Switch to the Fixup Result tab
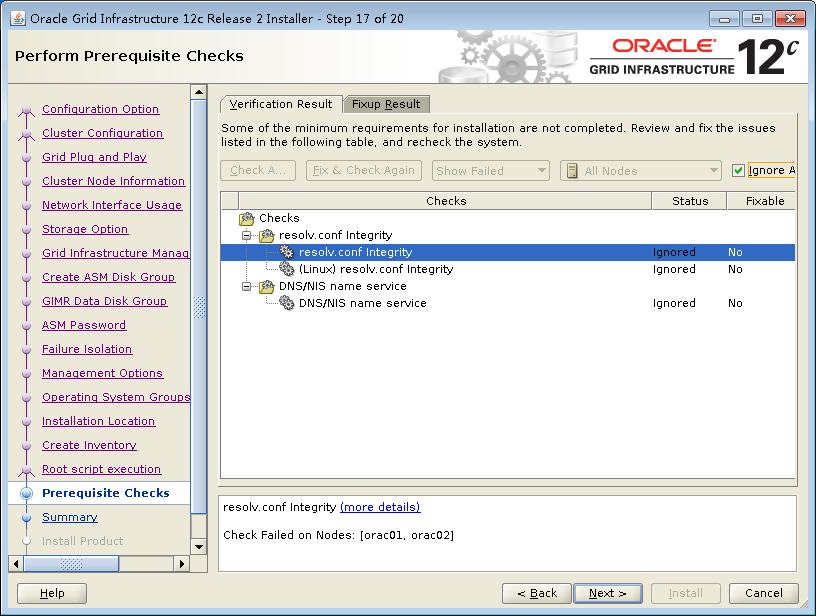The height and width of the screenshot is (616, 816). pos(386,104)
